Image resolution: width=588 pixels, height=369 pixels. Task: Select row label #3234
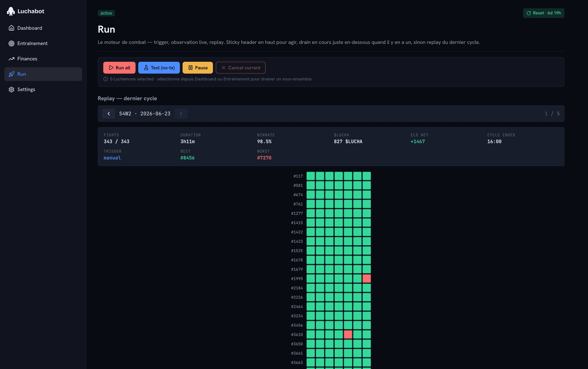[297, 316]
